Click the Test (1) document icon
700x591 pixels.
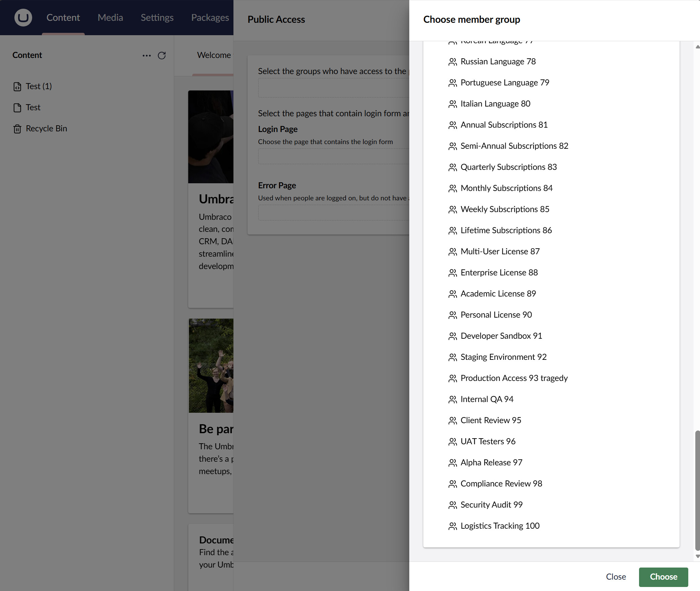point(17,87)
